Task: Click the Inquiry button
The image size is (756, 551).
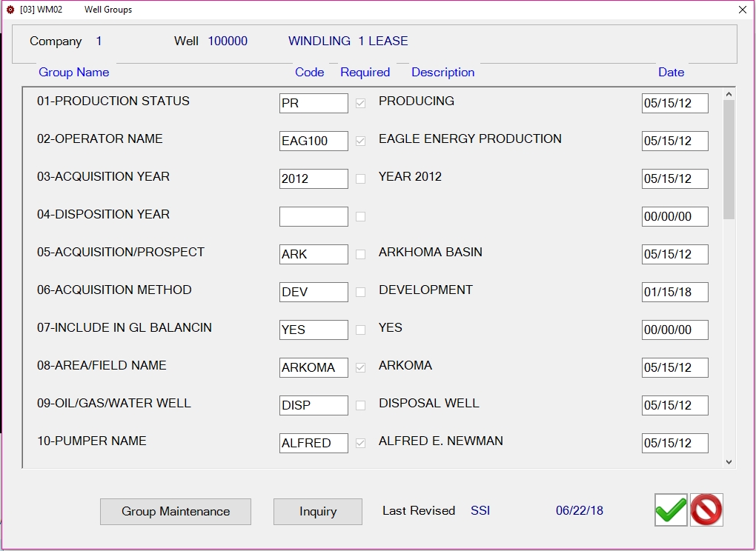Action: point(318,512)
